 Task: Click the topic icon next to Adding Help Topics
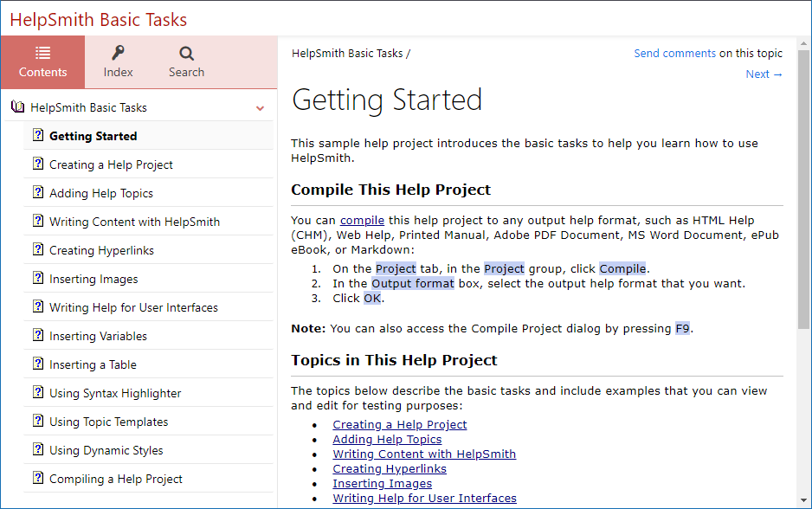(x=38, y=192)
